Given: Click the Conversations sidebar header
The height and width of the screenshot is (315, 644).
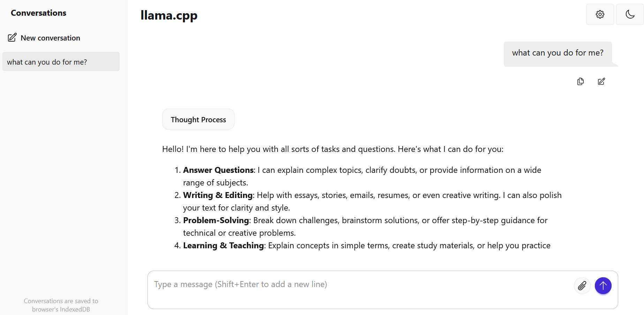Looking at the screenshot, I should click(x=38, y=13).
